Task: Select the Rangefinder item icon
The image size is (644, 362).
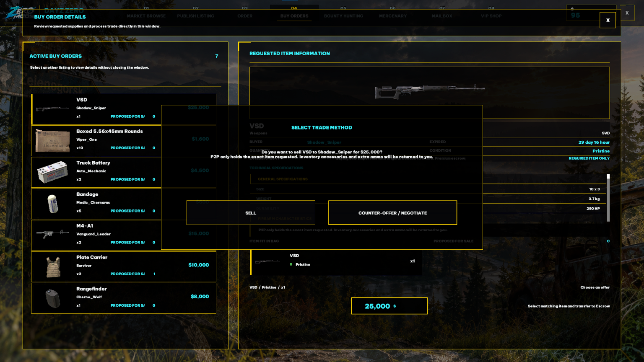Action: (x=53, y=299)
